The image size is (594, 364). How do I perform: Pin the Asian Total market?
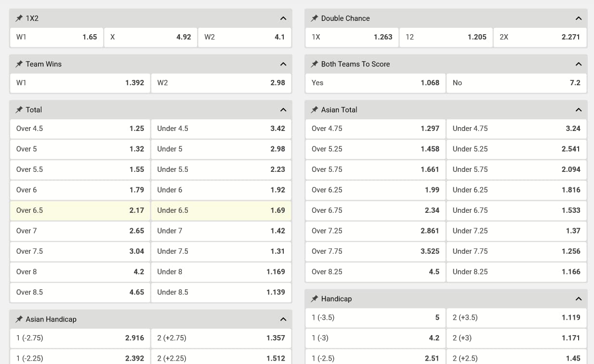tap(315, 110)
